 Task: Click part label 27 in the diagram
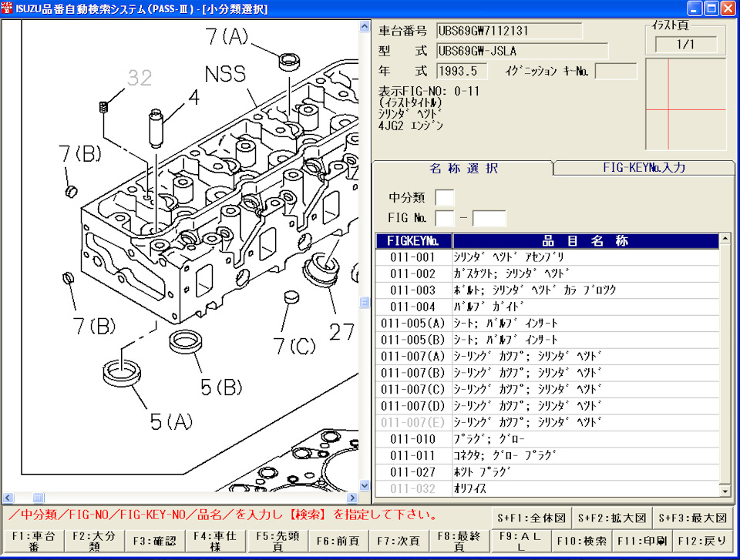[x=341, y=332]
